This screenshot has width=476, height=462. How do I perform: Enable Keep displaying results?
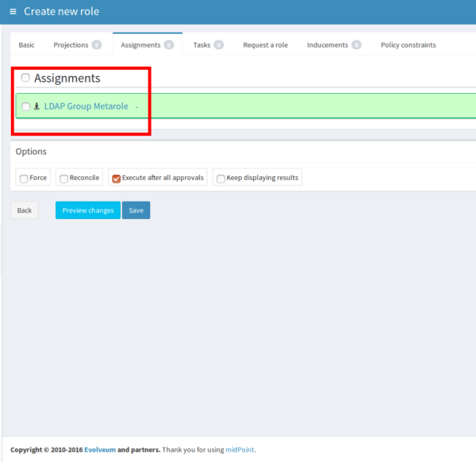[x=221, y=179]
